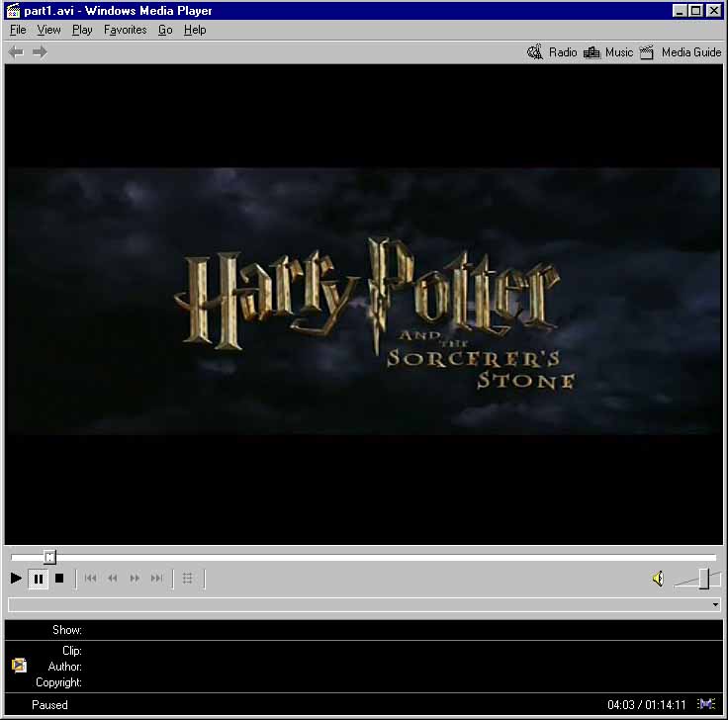Click the Media Guide clapperboard icon
The height and width of the screenshot is (720, 728).
click(x=647, y=52)
